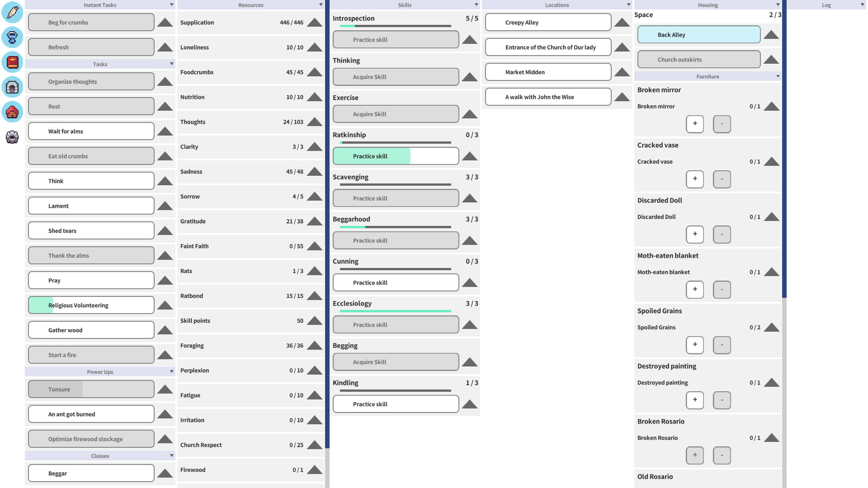Click Acquire Skill under Begging

click(x=396, y=362)
